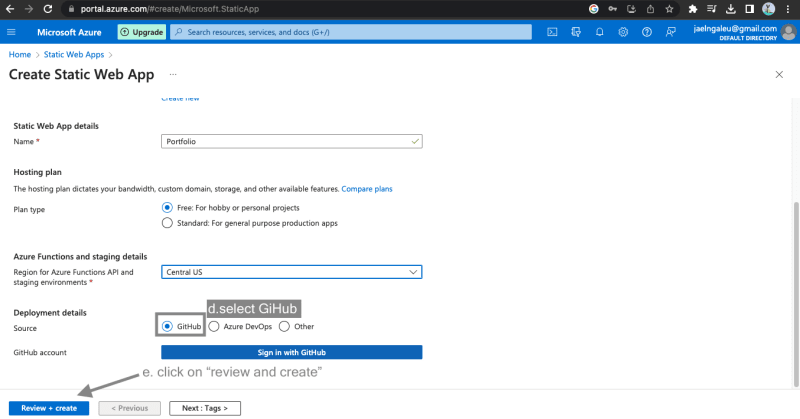Click the 'Deployment details' heading text
This screenshot has width=800, height=419.
pos(50,312)
